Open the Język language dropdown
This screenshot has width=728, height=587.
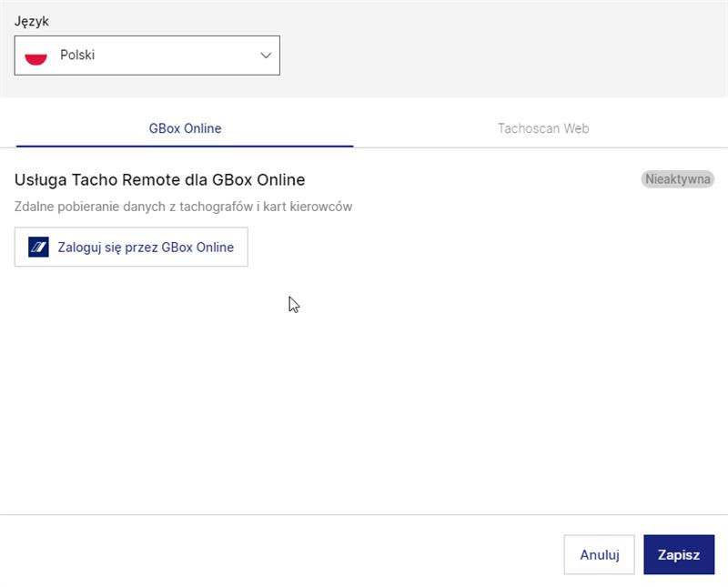tap(147, 56)
